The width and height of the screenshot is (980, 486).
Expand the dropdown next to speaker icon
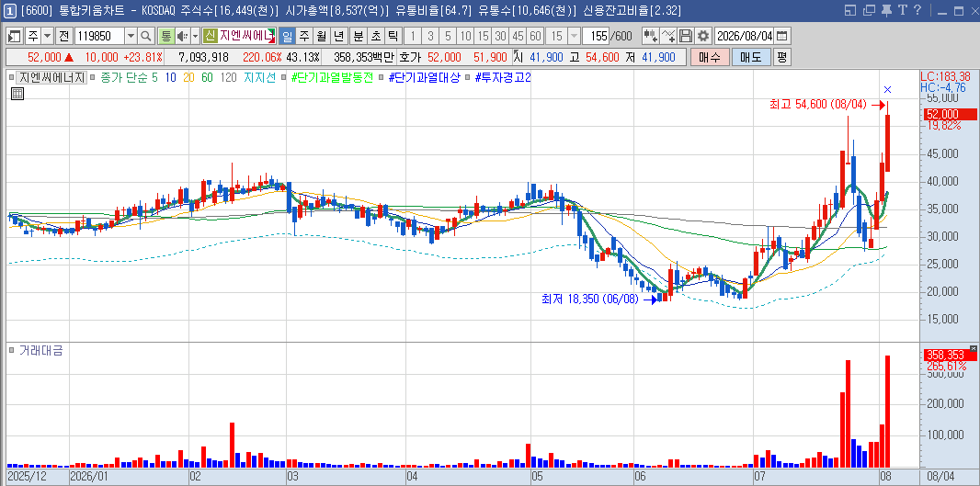pos(194,36)
